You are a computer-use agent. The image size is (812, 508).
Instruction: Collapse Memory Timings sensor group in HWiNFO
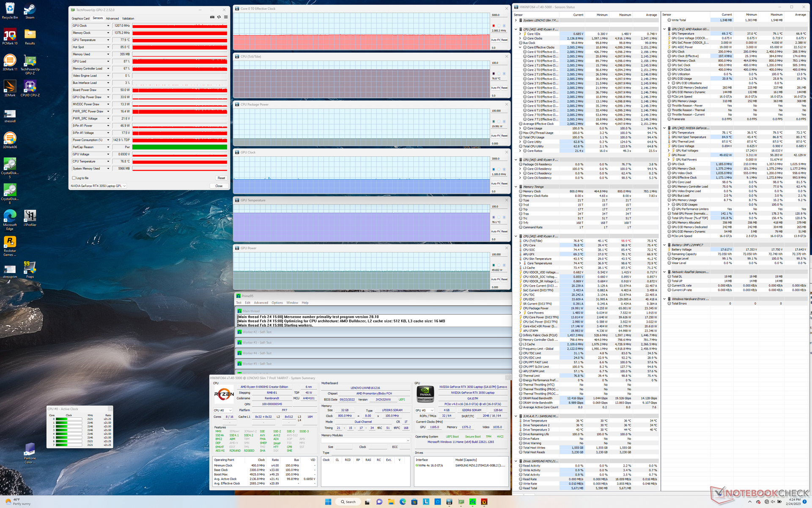[516, 187]
